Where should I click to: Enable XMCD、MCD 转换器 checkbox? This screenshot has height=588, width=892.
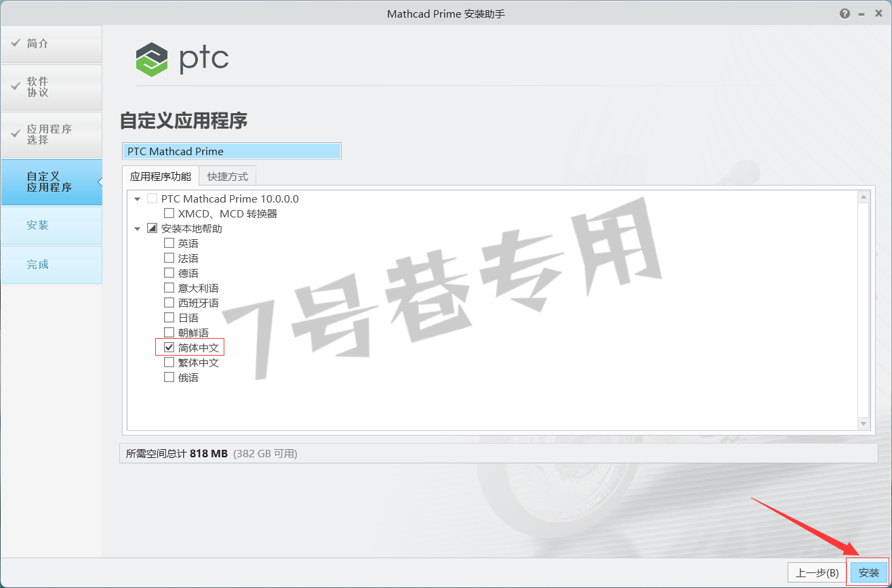point(169,213)
